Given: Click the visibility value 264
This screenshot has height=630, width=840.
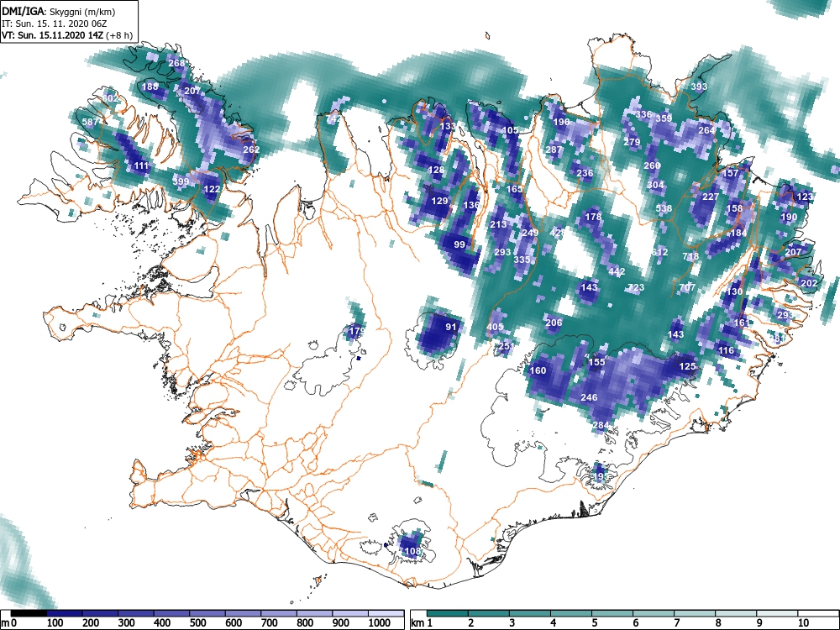Looking at the screenshot, I should 706,130.
